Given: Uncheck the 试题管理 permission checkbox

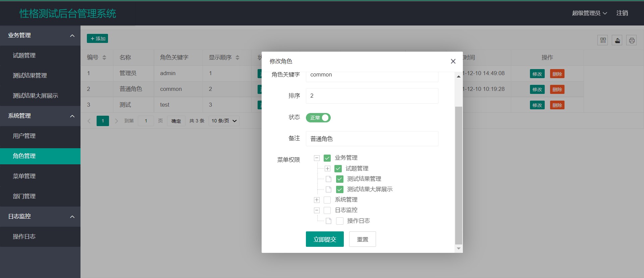Looking at the screenshot, I should click(x=338, y=169).
